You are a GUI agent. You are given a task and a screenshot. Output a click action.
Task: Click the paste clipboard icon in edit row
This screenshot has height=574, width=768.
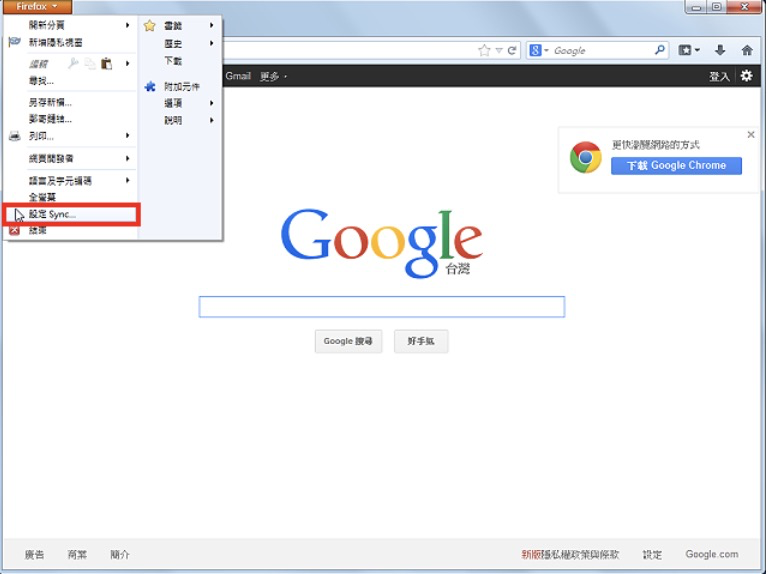pos(106,63)
